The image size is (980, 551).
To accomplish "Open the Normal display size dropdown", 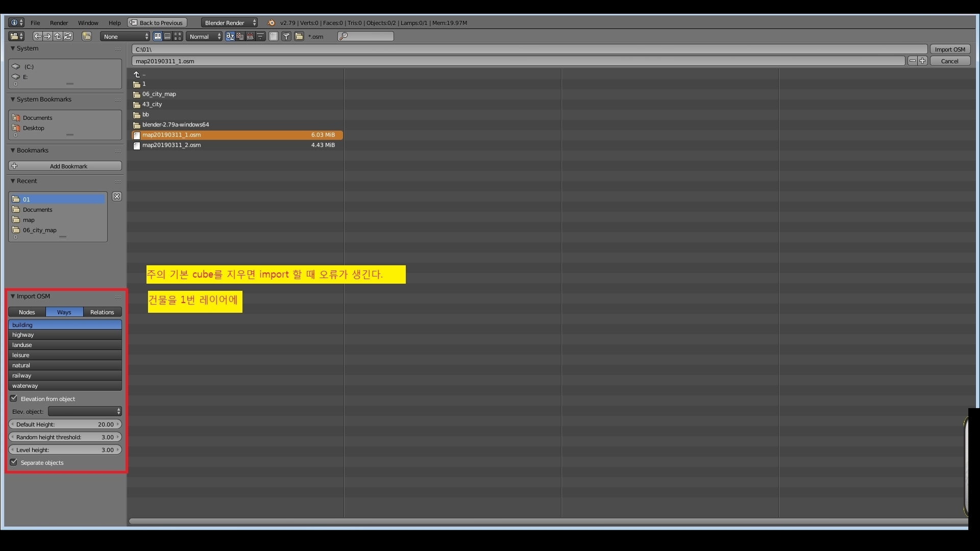I will [x=204, y=36].
